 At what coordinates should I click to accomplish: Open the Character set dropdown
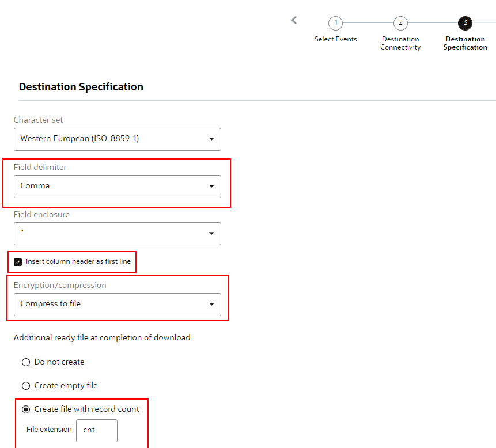pyautogui.click(x=118, y=139)
